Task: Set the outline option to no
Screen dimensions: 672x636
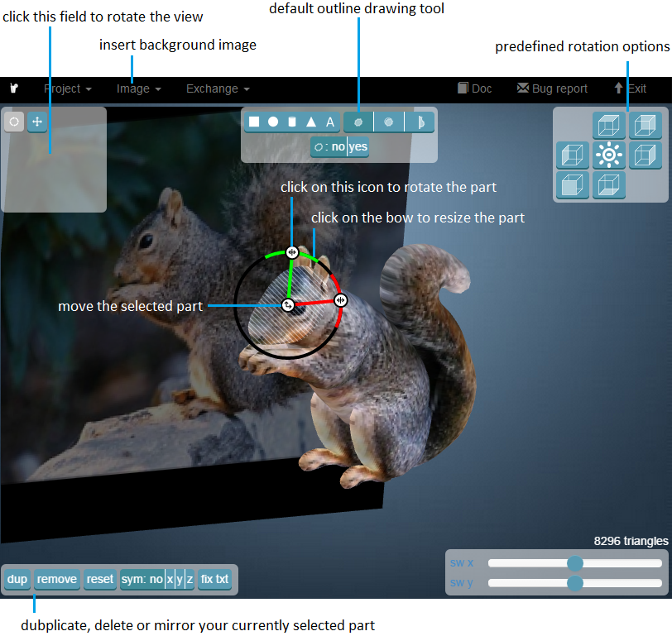Action: pyautogui.click(x=338, y=147)
